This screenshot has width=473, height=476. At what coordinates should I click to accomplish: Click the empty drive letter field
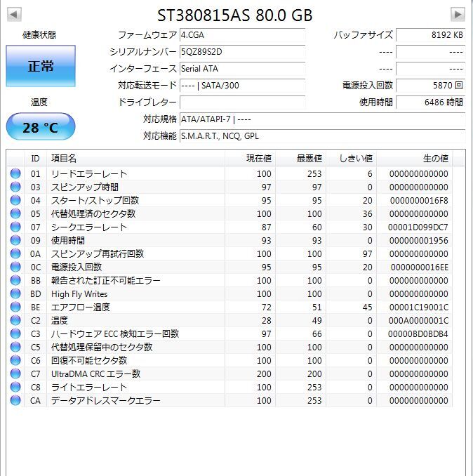[x=242, y=103]
